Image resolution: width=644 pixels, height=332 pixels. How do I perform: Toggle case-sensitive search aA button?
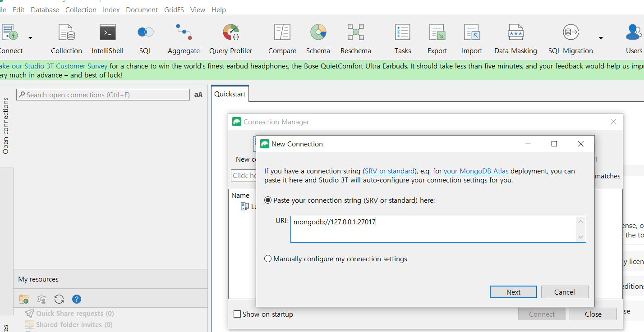[x=198, y=95]
